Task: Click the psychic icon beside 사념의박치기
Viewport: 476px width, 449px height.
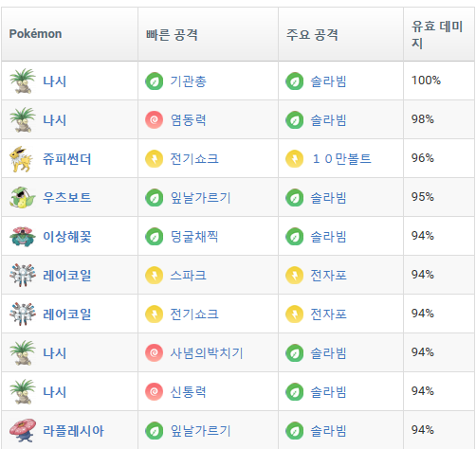Action: [154, 353]
